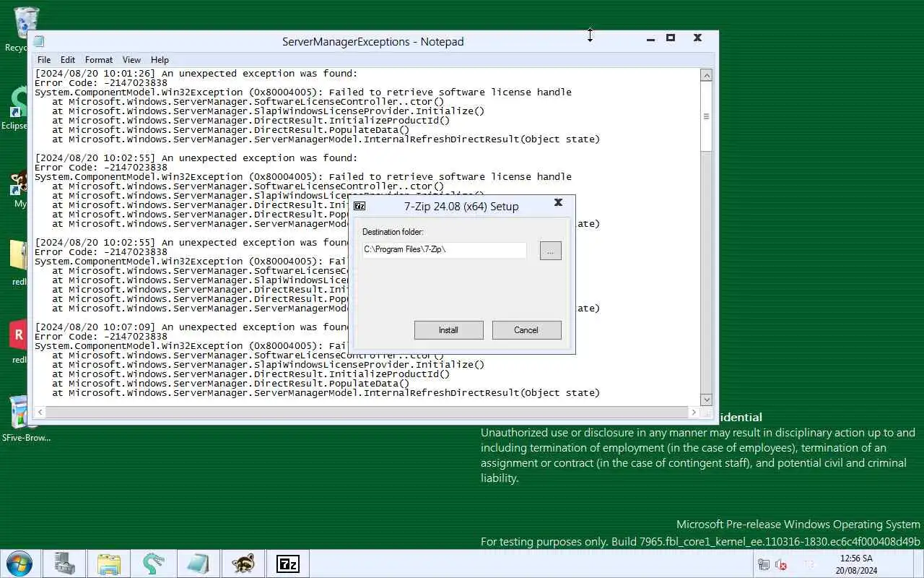Click the Notepad title bar document icon
The image size is (924, 578).
(39, 41)
